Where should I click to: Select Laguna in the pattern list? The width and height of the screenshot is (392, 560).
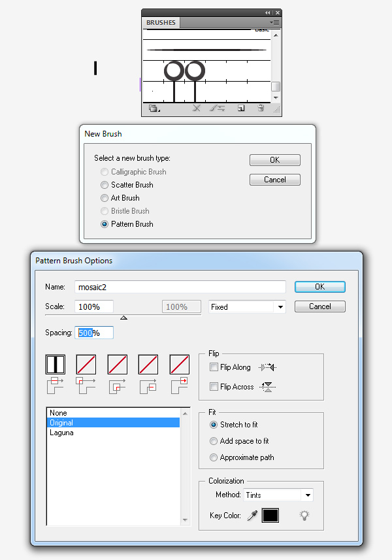click(x=61, y=433)
